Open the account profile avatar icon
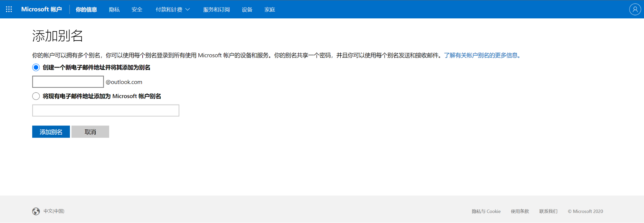Image resolution: width=644 pixels, height=223 pixels. pos(635,9)
